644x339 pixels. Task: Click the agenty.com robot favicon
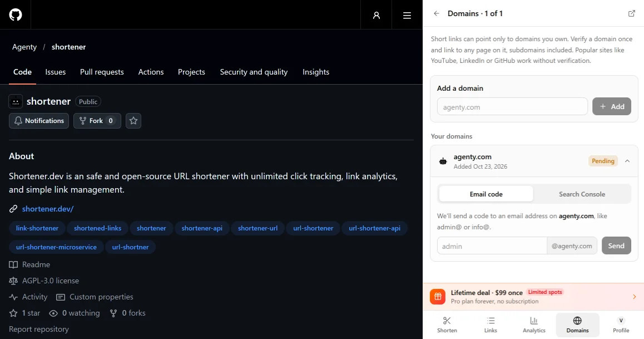pyautogui.click(x=443, y=161)
